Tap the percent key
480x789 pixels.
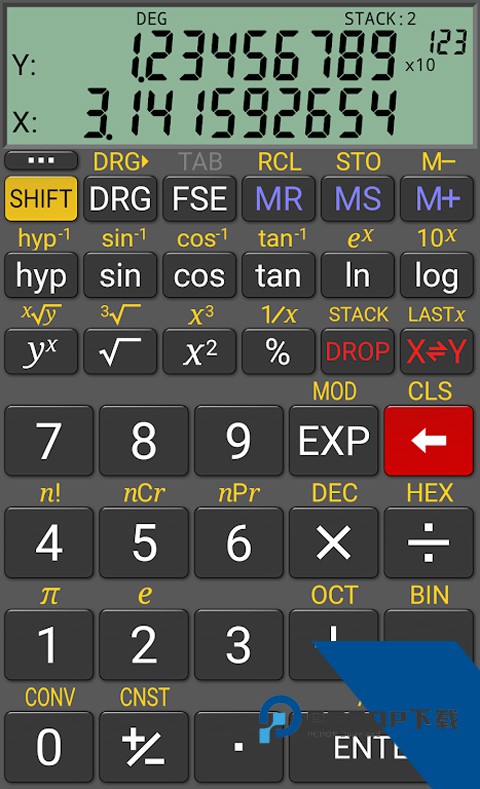(x=278, y=351)
